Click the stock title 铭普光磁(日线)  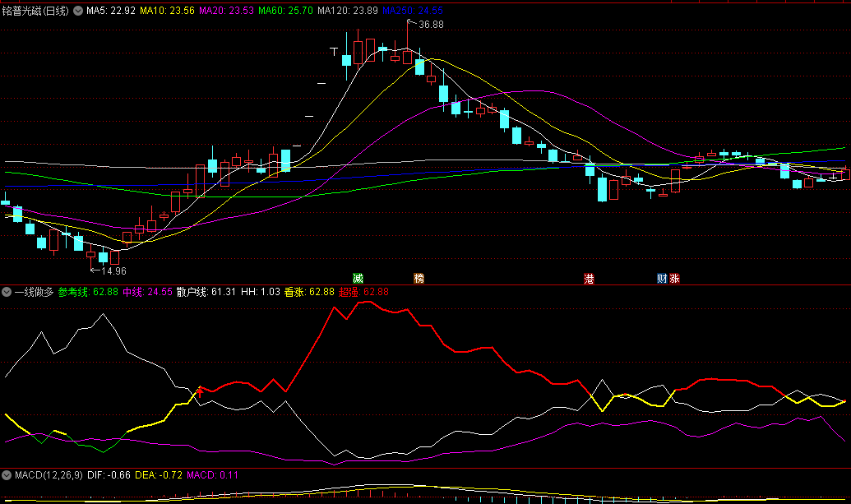coord(35,11)
